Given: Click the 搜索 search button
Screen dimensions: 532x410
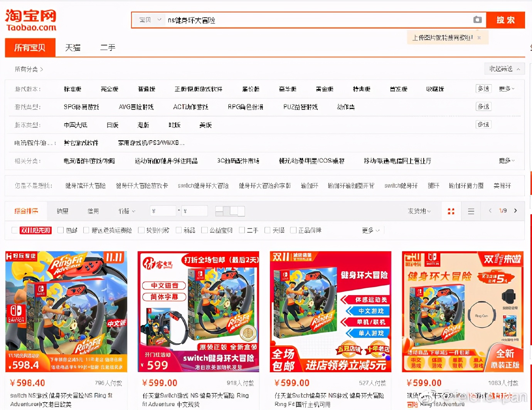Looking at the screenshot, I should [x=505, y=20].
